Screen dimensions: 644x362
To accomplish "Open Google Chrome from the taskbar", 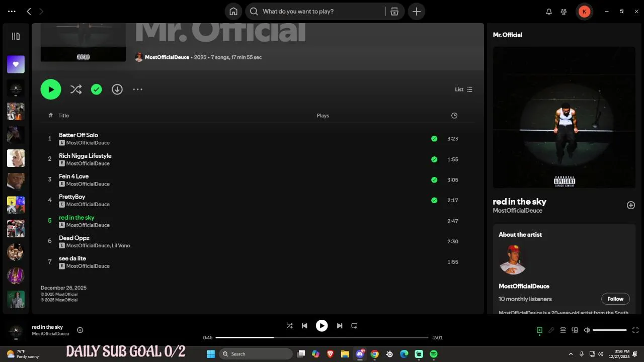I will pyautogui.click(x=375, y=354).
